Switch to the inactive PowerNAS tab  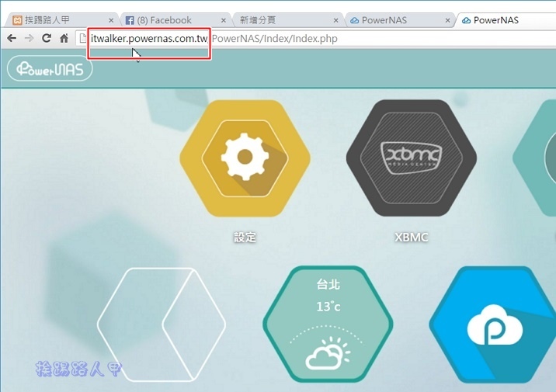388,20
